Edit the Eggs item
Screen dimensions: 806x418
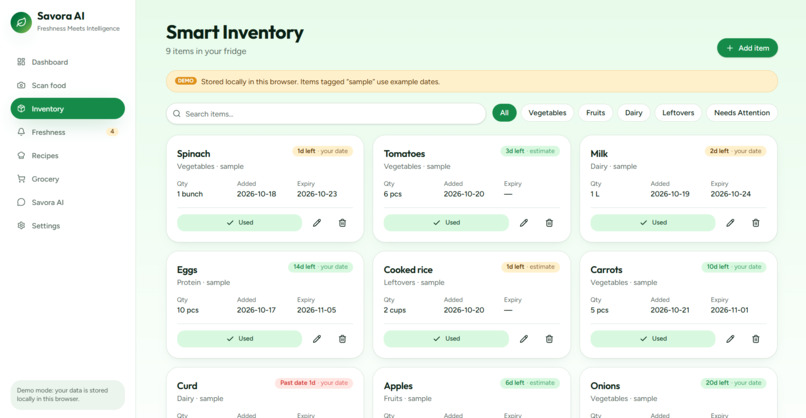coord(317,339)
